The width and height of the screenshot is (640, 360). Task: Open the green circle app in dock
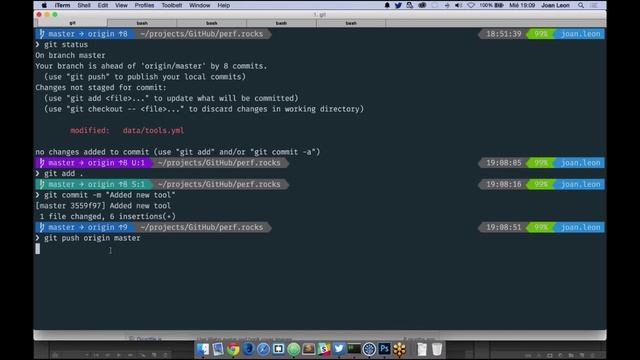[293, 349]
